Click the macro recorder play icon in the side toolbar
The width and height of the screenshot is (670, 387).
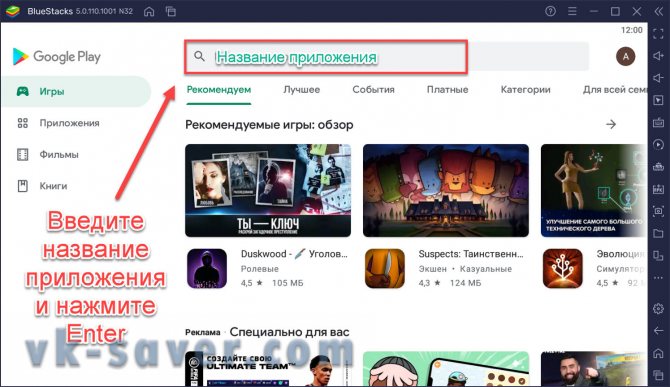(658, 145)
